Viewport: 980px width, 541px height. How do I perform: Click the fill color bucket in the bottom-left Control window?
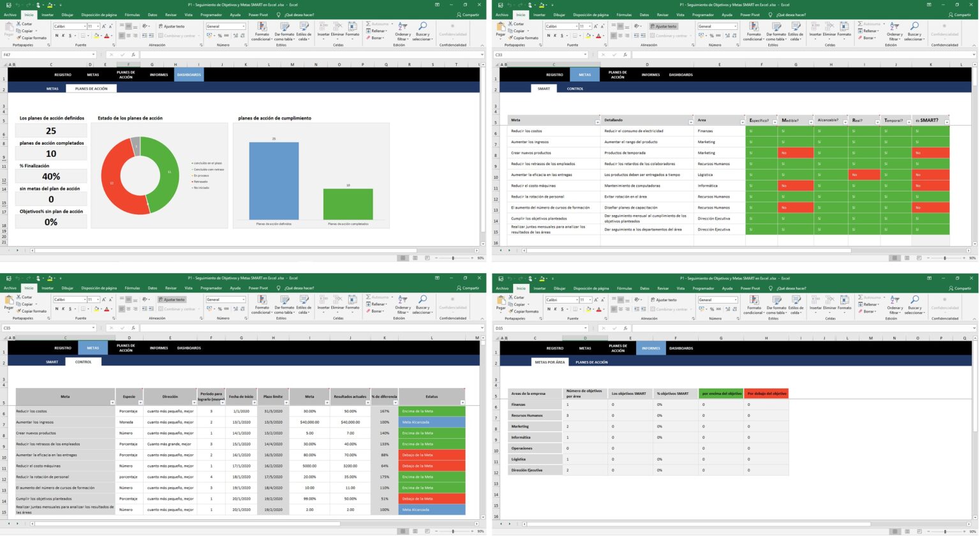(97, 309)
